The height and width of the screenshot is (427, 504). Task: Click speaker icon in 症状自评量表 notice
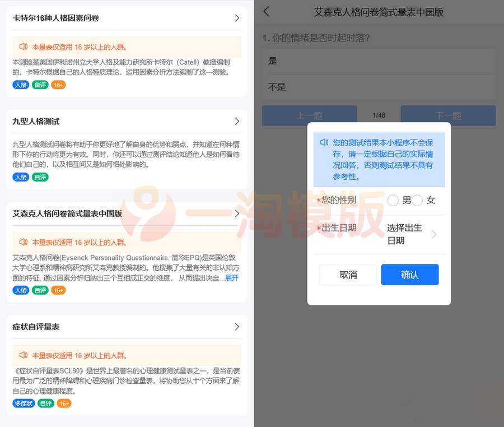click(x=24, y=355)
